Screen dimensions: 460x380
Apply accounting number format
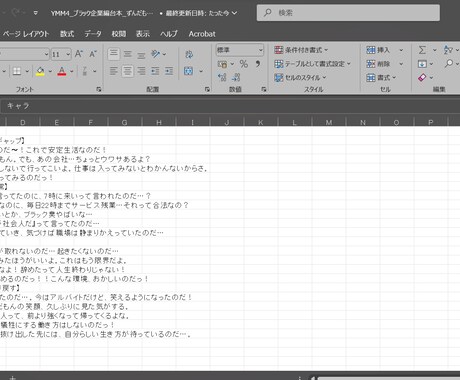(222, 64)
